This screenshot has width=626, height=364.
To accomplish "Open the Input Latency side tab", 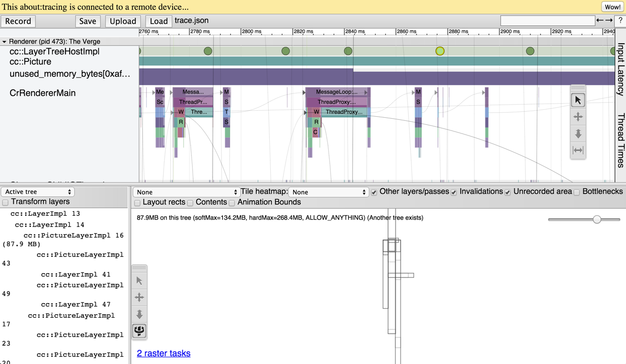I will coord(620,70).
